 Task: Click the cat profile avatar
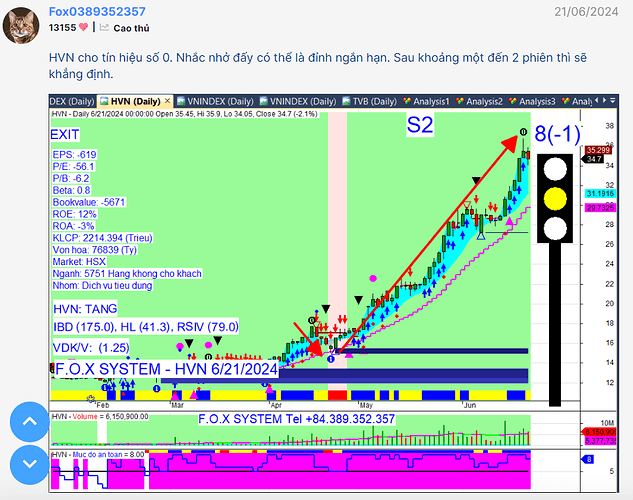point(21,25)
